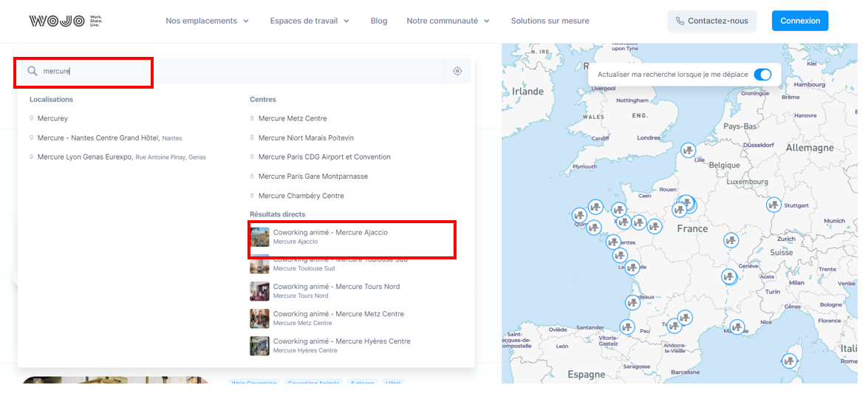Click the geolocation target icon

coord(457,71)
